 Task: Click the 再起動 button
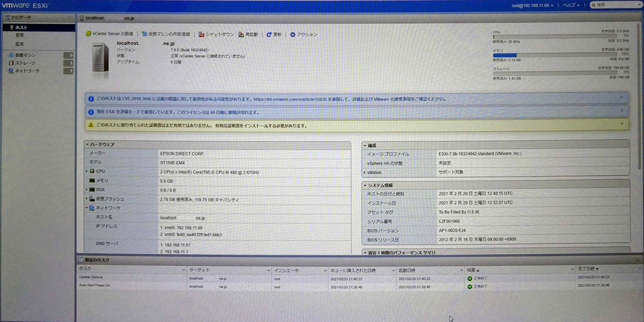click(x=248, y=35)
